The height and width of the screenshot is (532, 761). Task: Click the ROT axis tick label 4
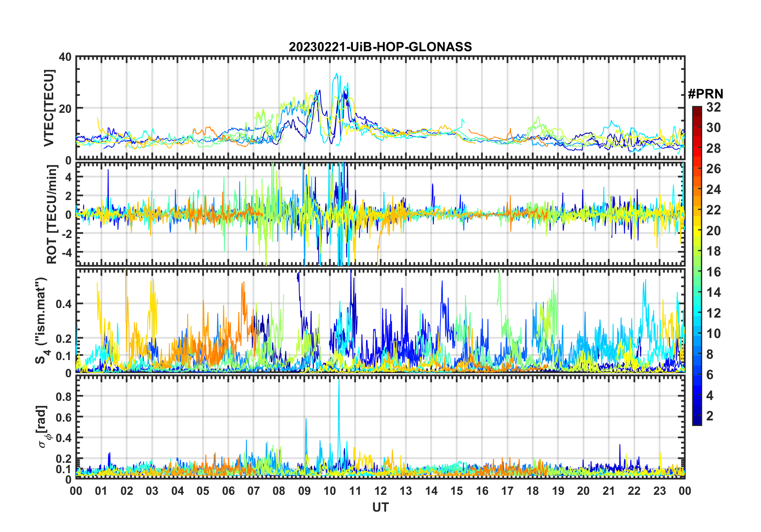click(68, 177)
